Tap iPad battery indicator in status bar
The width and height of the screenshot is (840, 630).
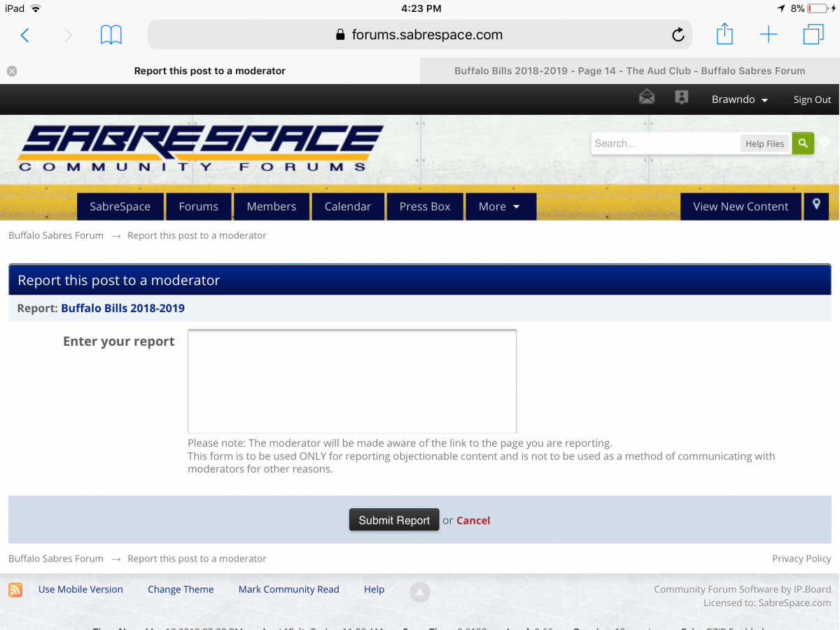[x=818, y=8]
